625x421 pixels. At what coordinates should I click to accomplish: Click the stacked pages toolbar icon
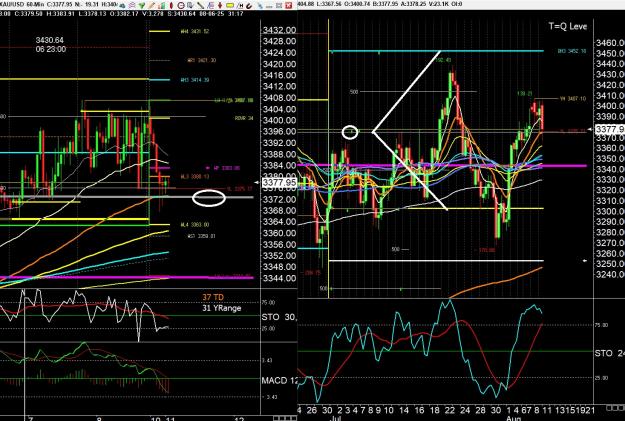coord(190,6)
